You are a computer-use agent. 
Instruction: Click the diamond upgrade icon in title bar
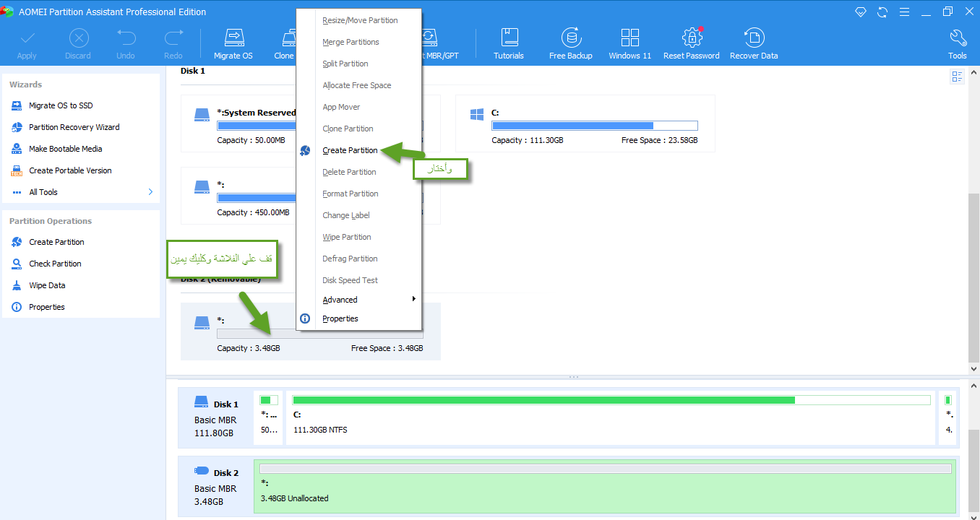(861, 12)
